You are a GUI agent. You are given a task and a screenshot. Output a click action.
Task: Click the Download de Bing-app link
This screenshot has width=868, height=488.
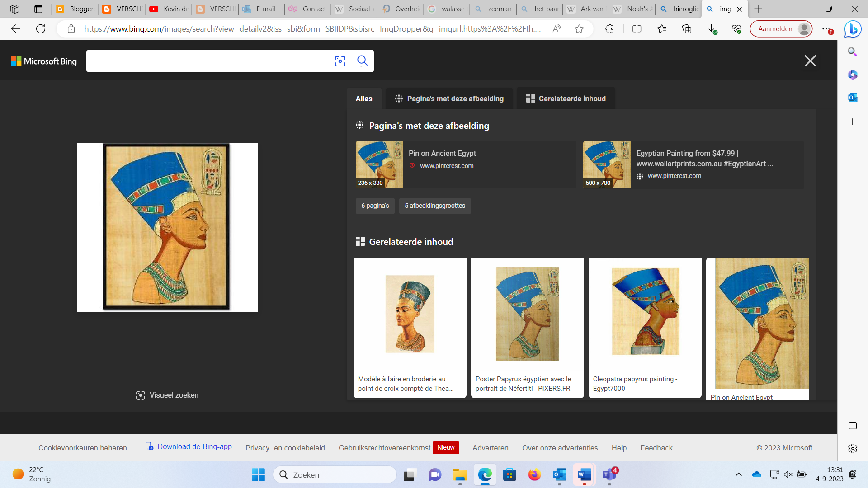coord(189,446)
